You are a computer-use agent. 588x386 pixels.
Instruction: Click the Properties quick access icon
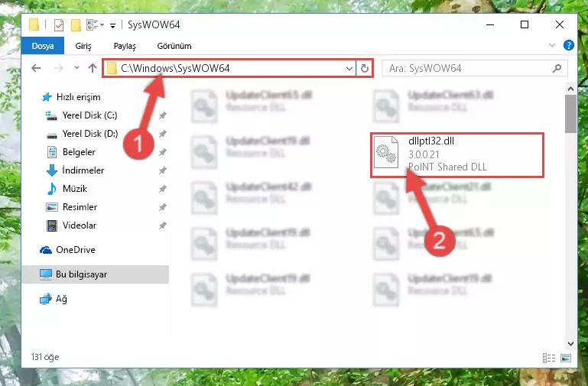tap(59, 25)
